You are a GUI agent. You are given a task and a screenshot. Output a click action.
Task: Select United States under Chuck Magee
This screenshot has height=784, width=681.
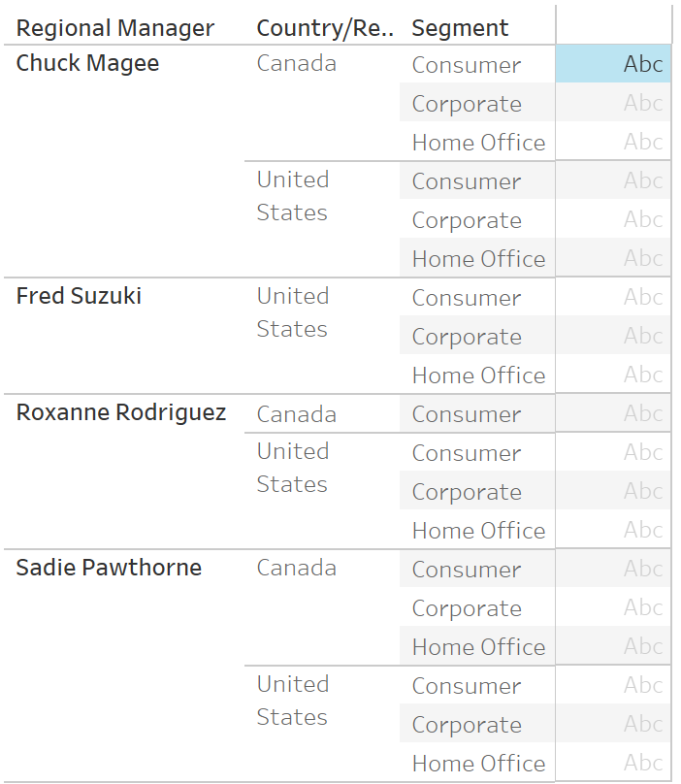[293, 196]
